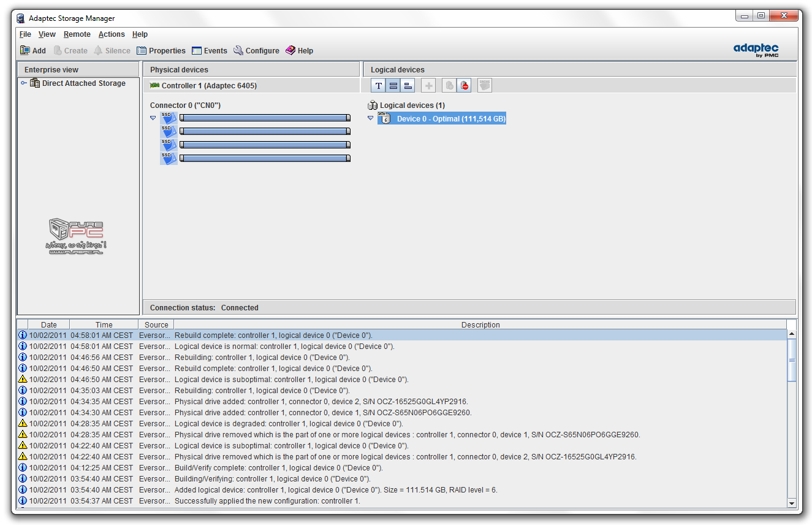Image resolution: width=812 pixels, height=525 pixels.
Task: Click first drive capacity bar
Action: pos(265,118)
